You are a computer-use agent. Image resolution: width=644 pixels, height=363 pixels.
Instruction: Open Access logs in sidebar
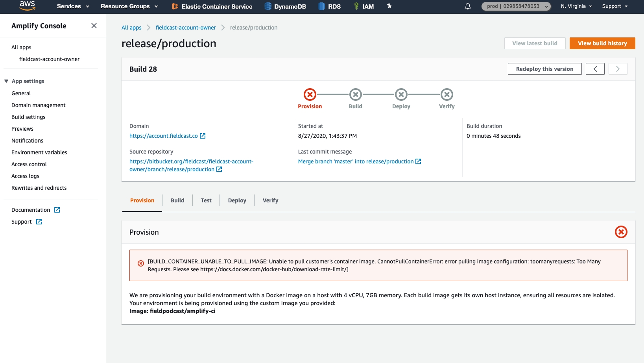tap(26, 176)
